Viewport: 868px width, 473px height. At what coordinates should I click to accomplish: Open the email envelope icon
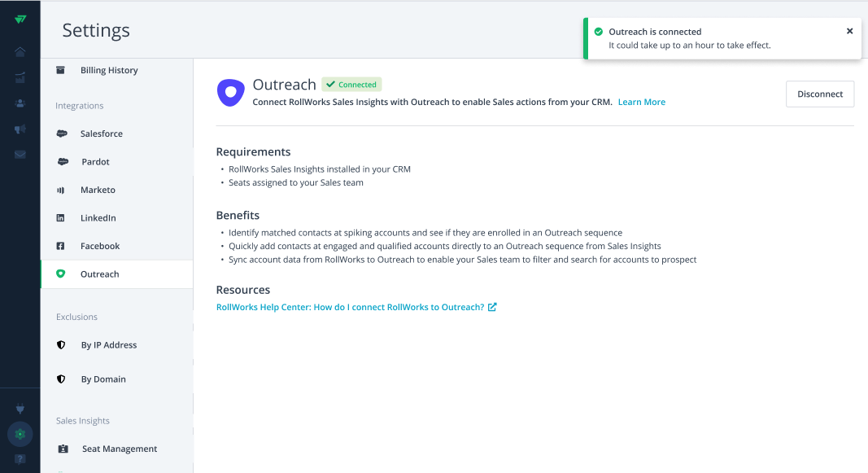20,155
